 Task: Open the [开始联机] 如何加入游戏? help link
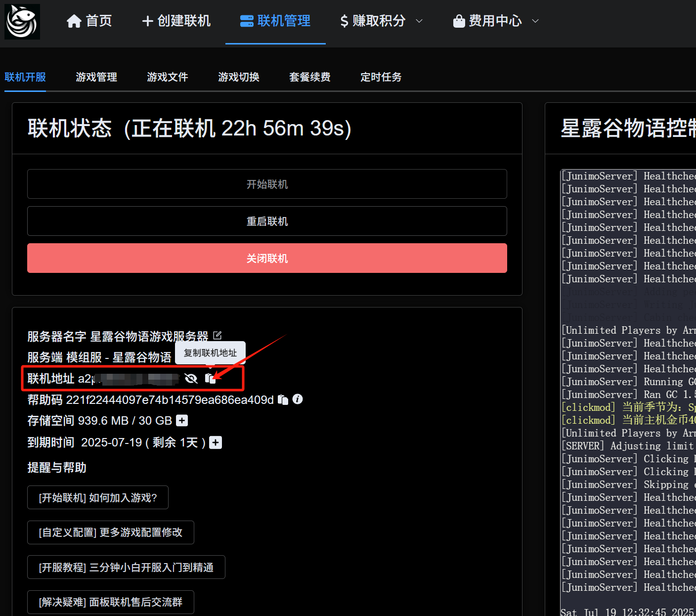98,497
